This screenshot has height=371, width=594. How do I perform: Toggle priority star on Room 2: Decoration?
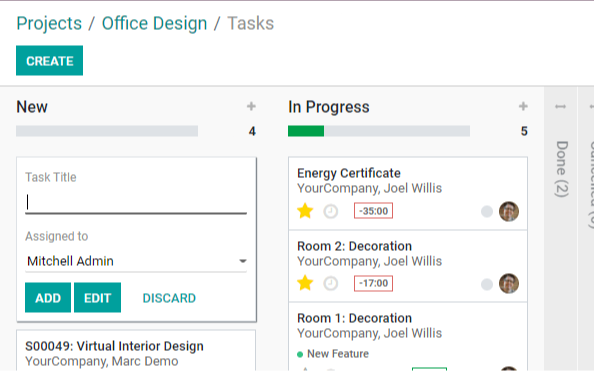click(305, 283)
